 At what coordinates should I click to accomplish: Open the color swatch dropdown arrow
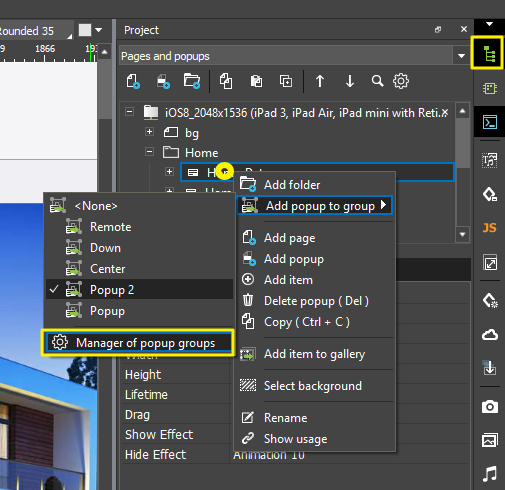[x=98, y=30]
